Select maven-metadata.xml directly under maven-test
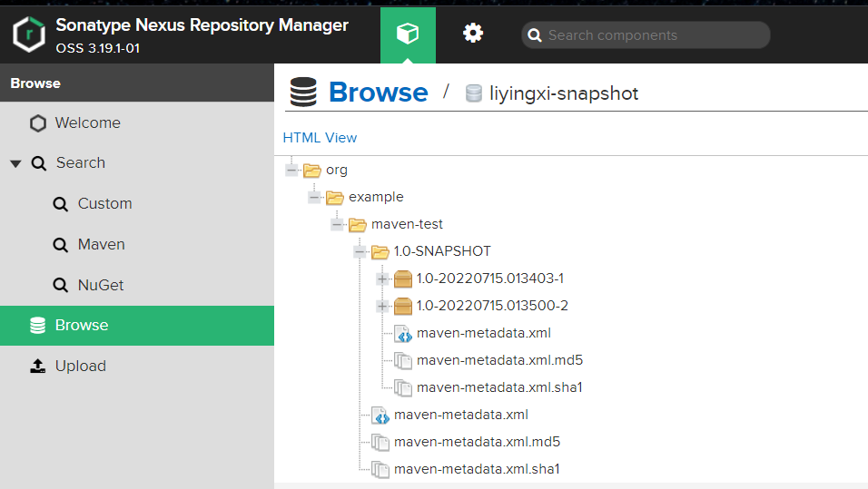This screenshot has width=868, height=489. (x=461, y=415)
